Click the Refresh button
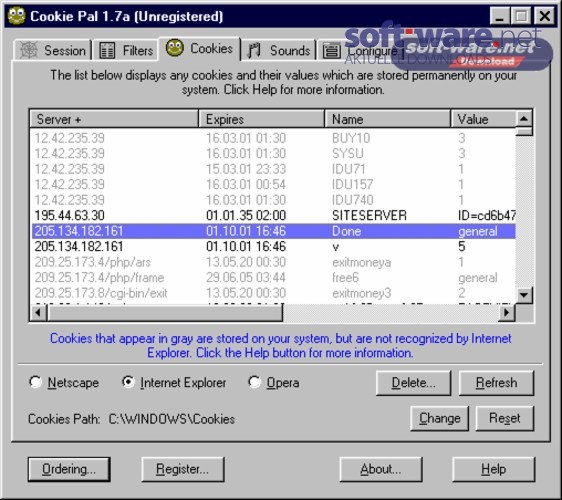The height and width of the screenshot is (500, 562). pos(496,383)
